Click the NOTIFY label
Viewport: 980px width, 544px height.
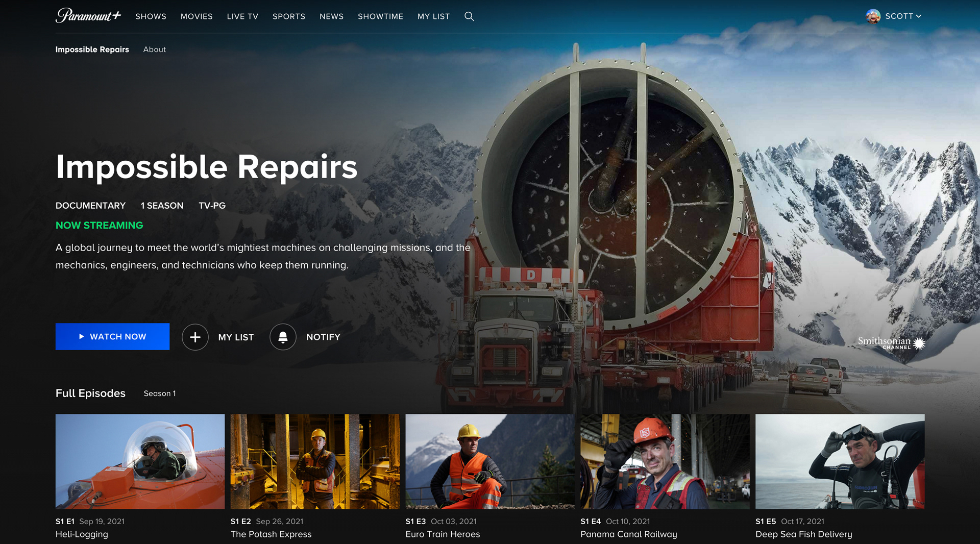click(x=323, y=337)
